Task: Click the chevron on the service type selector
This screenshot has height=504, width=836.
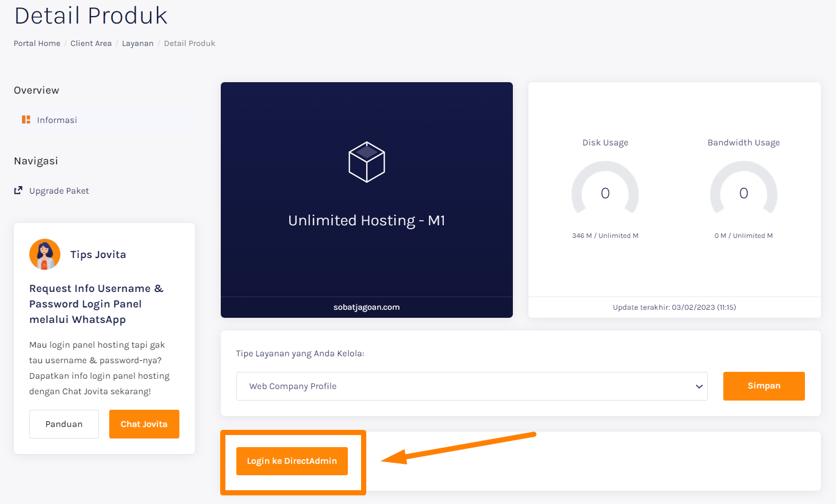Action: pyautogui.click(x=699, y=386)
